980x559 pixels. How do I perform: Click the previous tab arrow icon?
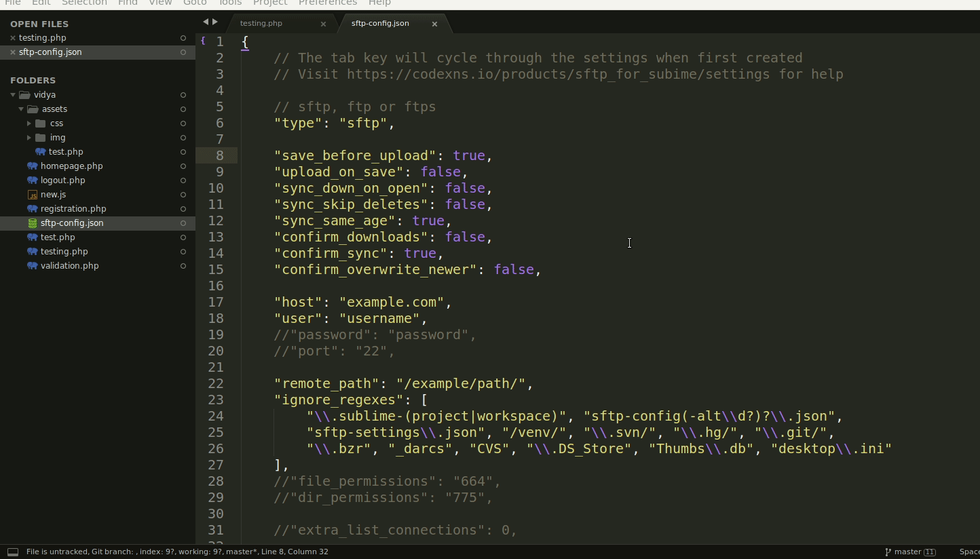pyautogui.click(x=206, y=22)
